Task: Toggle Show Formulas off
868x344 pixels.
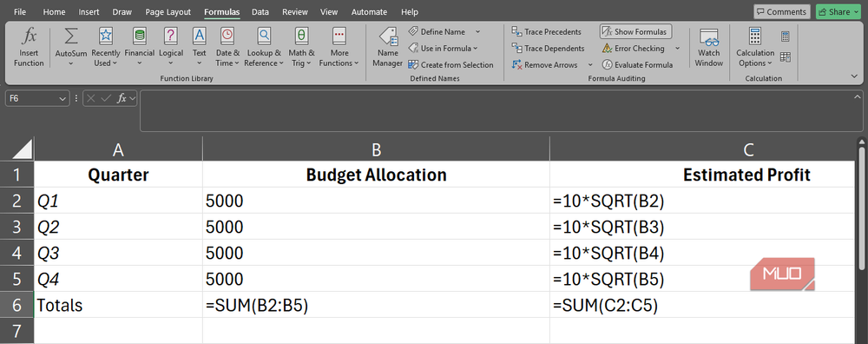Action: pyautogui.click(x=635, y=31)
